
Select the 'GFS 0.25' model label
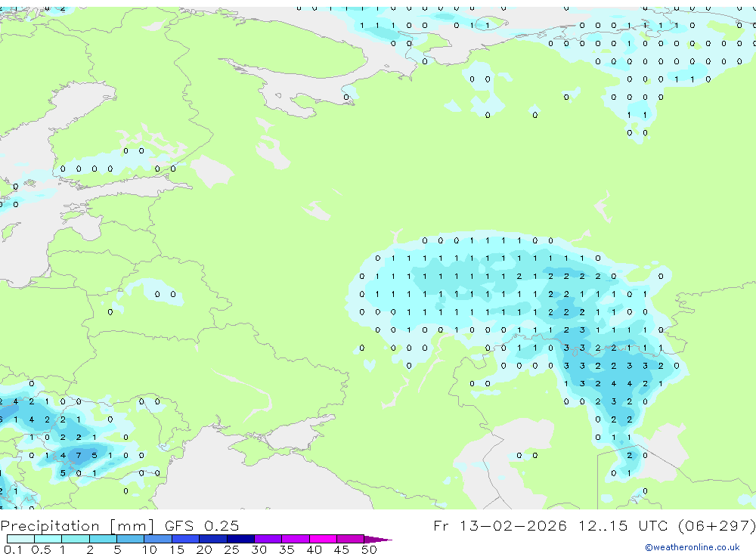(x=202, y=525)
